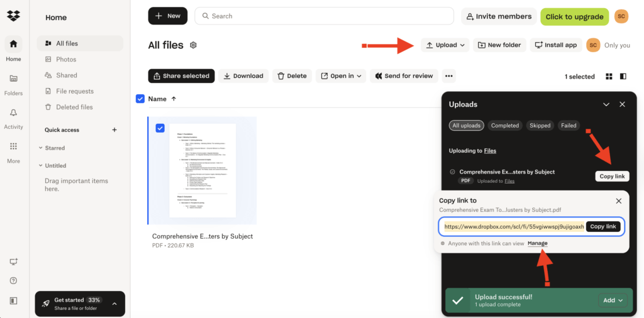Click the uploaded item Comprehensive Ex...sters by Subject
Screen dimensions: 644x318
pos(508,172)
